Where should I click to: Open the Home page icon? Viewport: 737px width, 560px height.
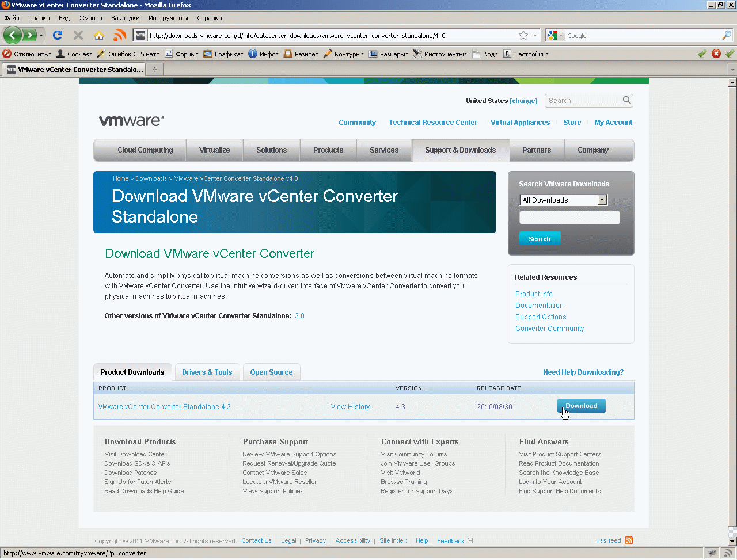(99, 35)
